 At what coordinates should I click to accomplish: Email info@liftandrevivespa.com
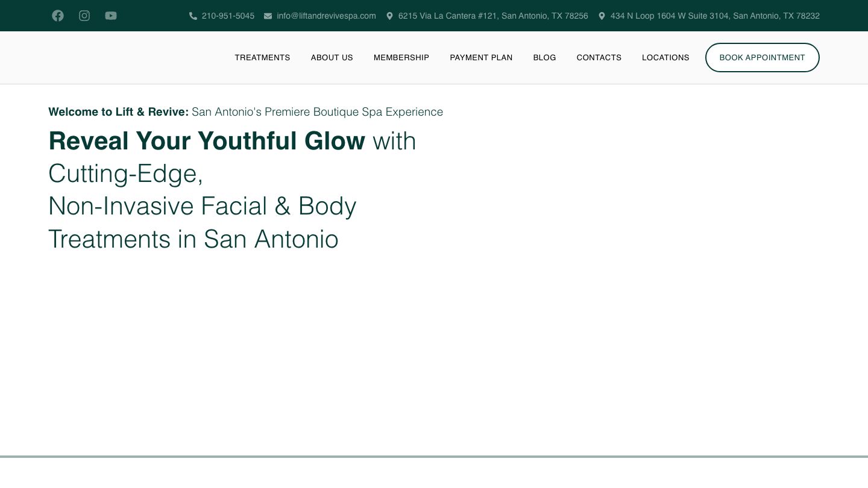point(326,16)
